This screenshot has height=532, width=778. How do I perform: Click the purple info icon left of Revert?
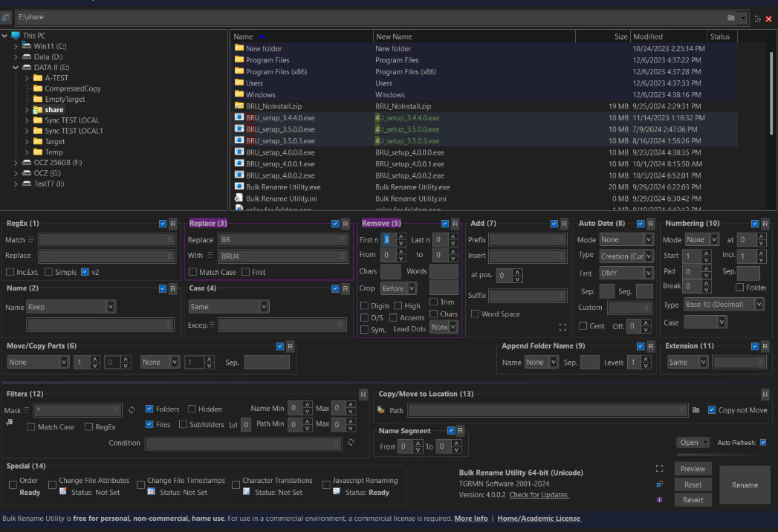(660, 500)
